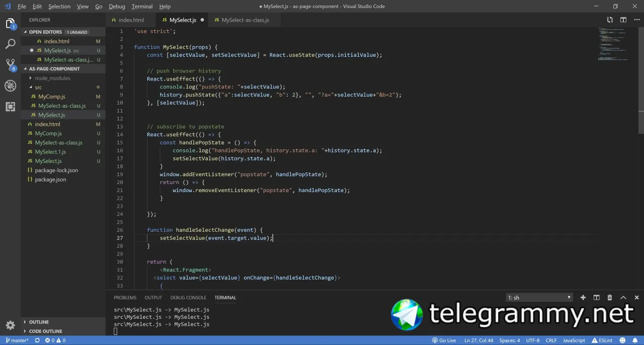Screen dimensions: 644x345
Task: Select terminal shell dropdown '1: sh'
Action: click(x=539, y=298)
